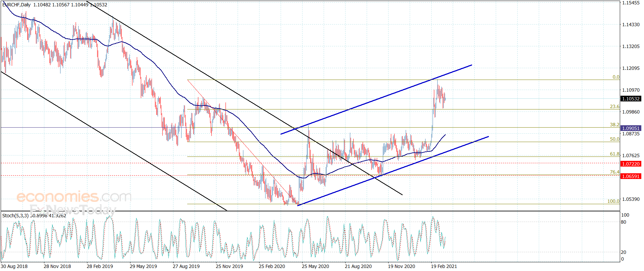Screen dimensions: 644x271
Task: Click the 25 May 2020 date label
Action: point(315,266)
